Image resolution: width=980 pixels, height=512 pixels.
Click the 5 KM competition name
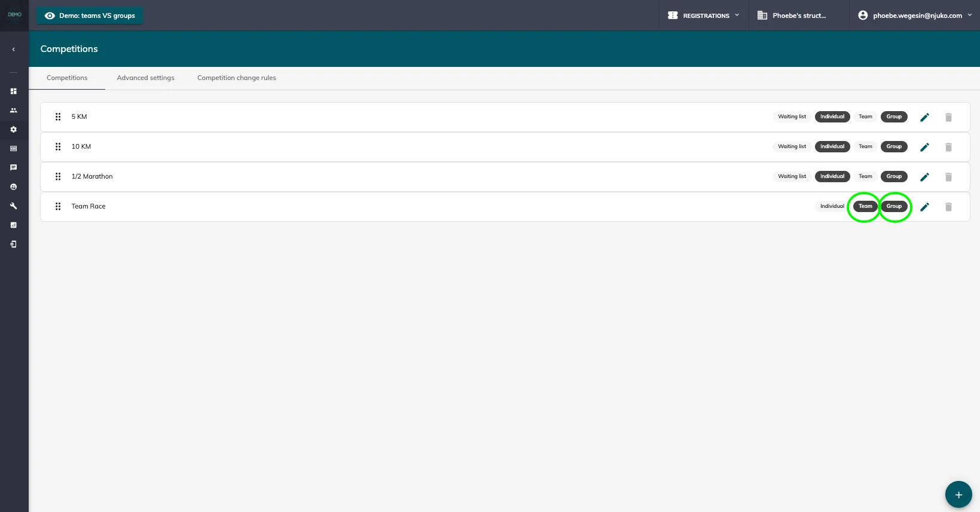point(79,117)
